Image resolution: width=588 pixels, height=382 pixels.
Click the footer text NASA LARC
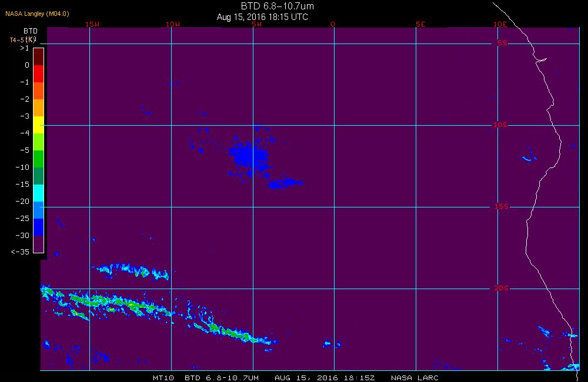pyautogui.click(x=415, y=378)
